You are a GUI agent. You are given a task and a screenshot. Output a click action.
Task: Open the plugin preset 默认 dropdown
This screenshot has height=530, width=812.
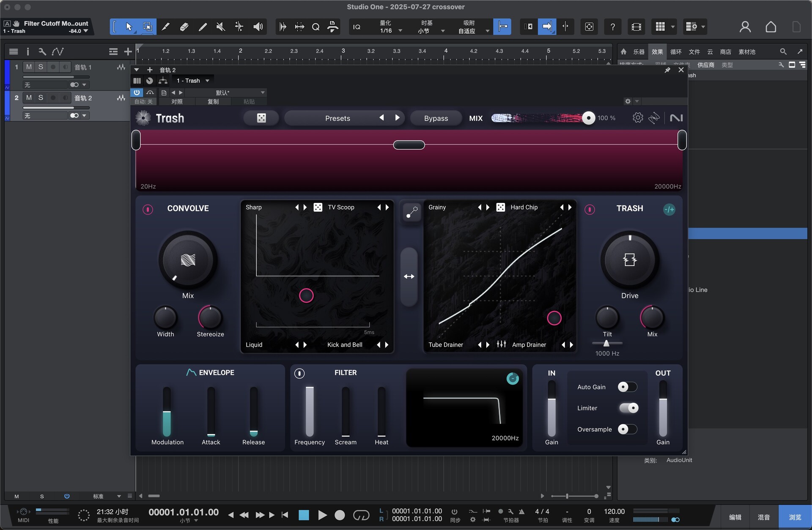(x=225, y=93)
